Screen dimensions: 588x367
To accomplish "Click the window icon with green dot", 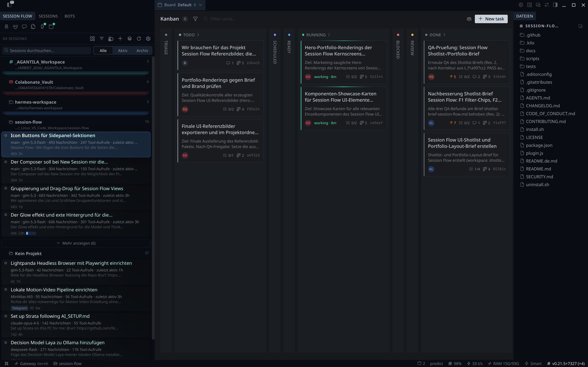I will pyautogui.click(x=51, y=26).
